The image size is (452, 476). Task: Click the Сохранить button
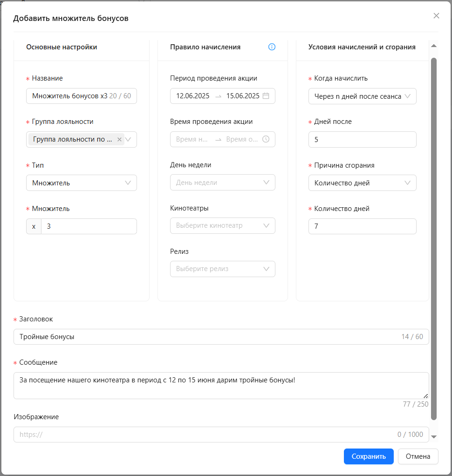point(369,456)
